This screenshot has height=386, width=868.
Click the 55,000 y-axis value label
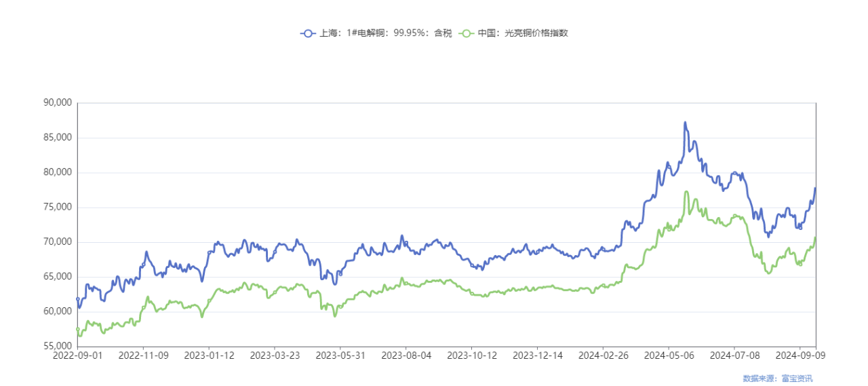[57, 347]
